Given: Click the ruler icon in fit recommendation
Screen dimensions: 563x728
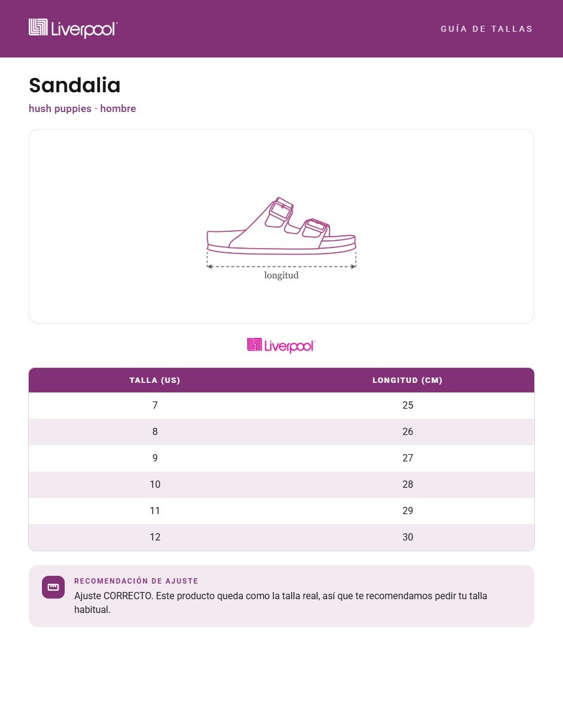Looking at the screenshot, I should point(53,587).
